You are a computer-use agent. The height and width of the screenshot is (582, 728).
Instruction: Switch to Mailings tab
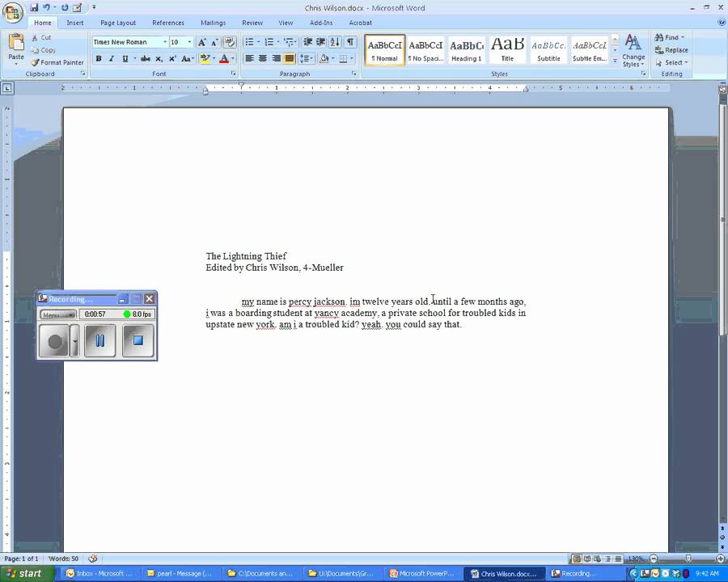[213, 23]
